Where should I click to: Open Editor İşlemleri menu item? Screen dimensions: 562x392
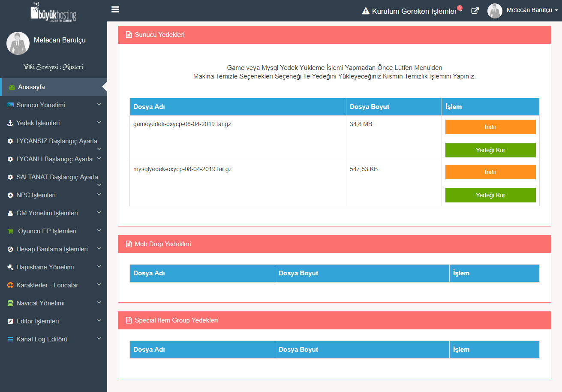(x=38, y=321)
